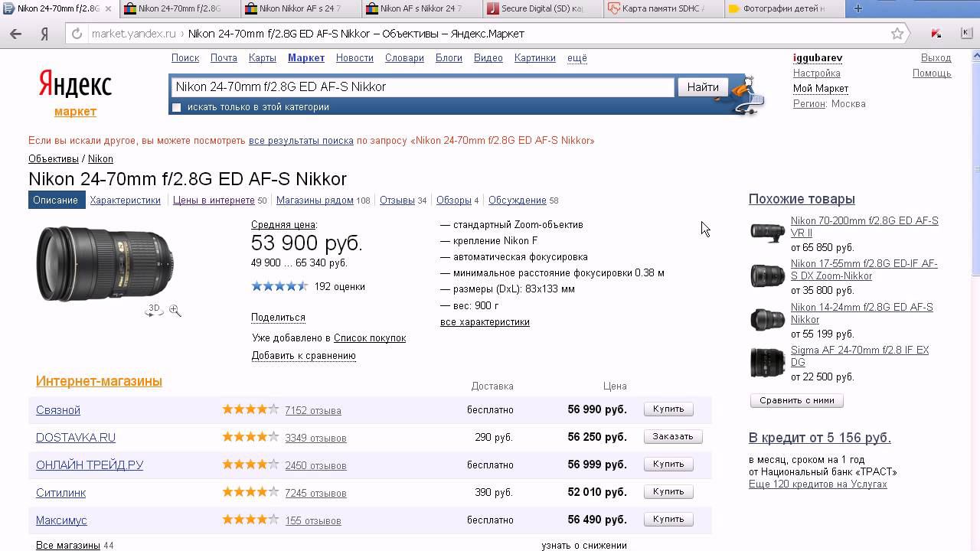Expand the 'ещё' services menu

(577, 58)
